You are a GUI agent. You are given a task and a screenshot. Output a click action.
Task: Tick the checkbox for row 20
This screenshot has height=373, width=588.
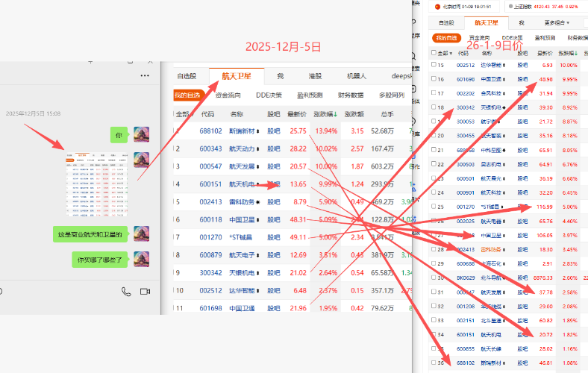(434, 135)
